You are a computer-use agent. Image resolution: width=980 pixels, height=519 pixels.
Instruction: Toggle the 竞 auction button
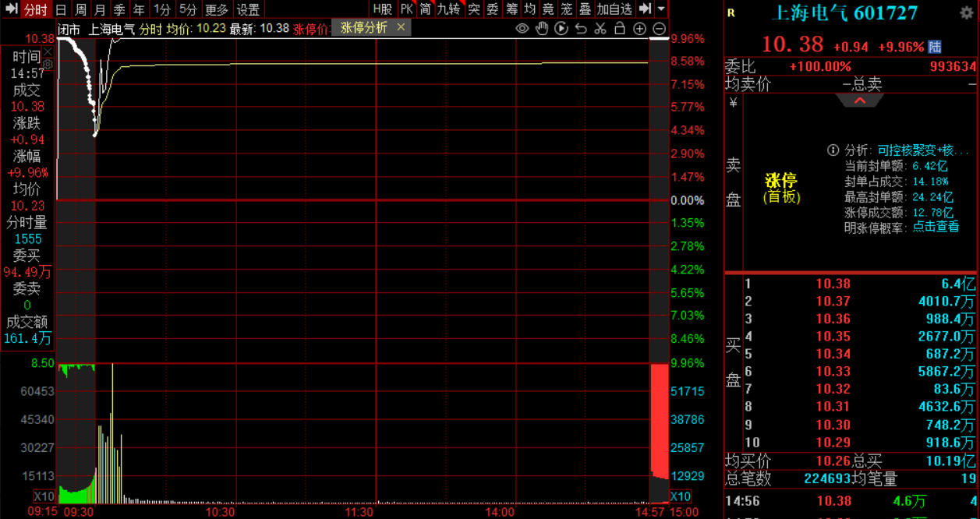pyautogui.click(x=549, y=9)
